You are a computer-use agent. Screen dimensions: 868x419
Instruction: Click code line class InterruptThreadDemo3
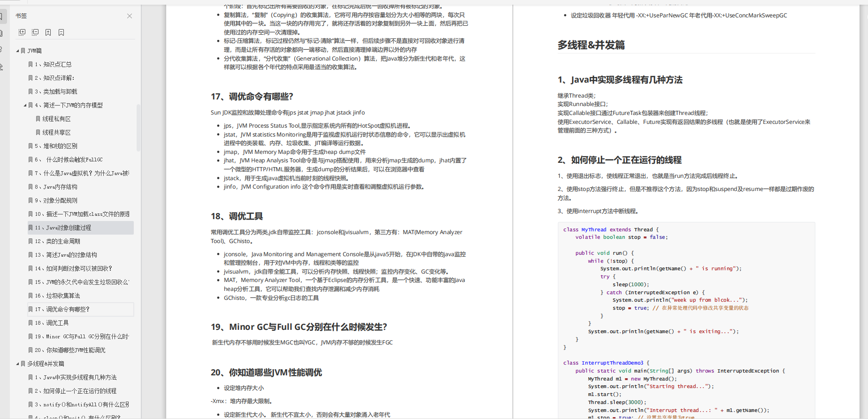point(606,363)
